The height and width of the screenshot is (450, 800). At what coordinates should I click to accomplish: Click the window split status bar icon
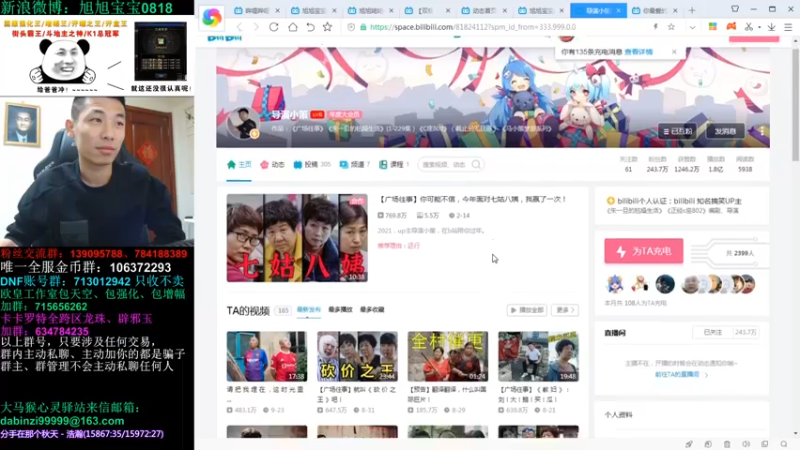tap(764, 444)
